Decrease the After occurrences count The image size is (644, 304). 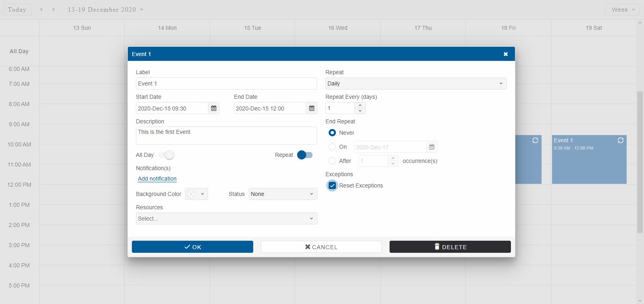pyautogui.click(x=393, y=164)
